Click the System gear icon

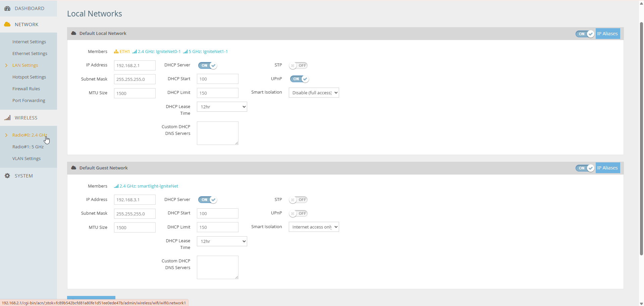(x=7, y=176)
